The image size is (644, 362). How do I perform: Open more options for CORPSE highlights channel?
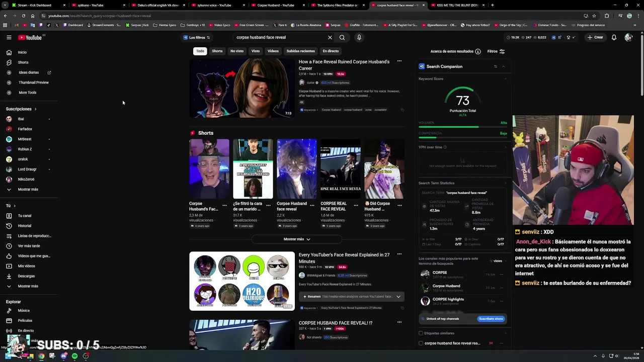(502, 301)
